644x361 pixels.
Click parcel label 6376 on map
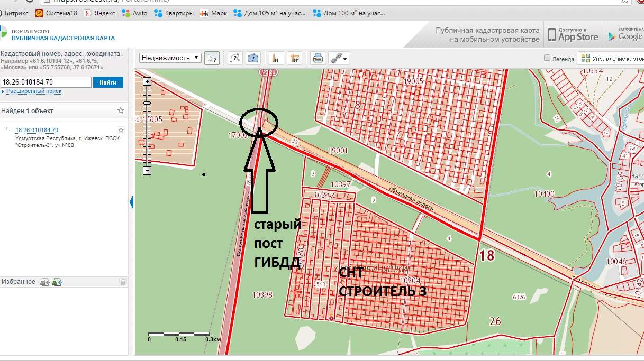(519, 297)
